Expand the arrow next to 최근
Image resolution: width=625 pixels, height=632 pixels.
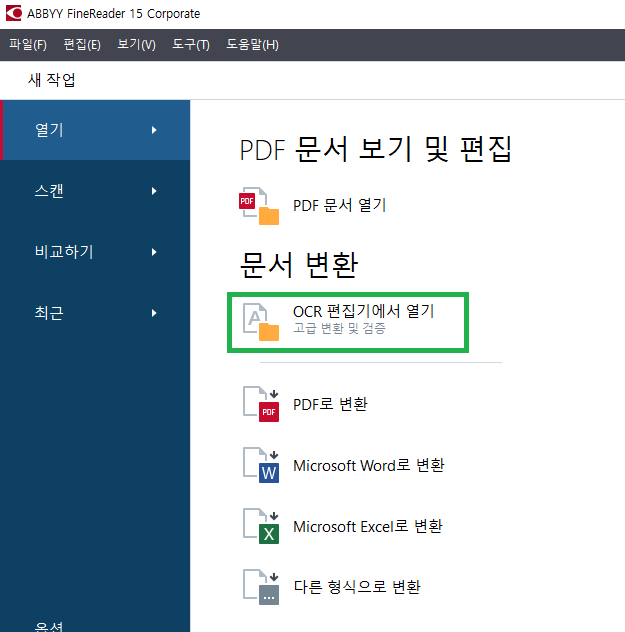tap(154, 313)
